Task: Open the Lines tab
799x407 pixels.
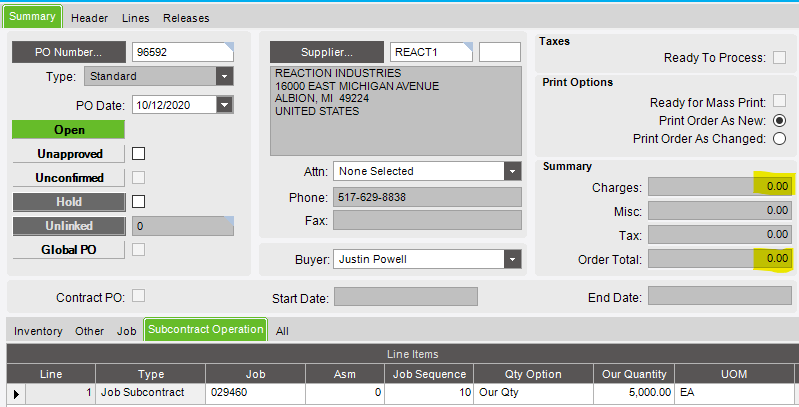Action: [136, 18]
